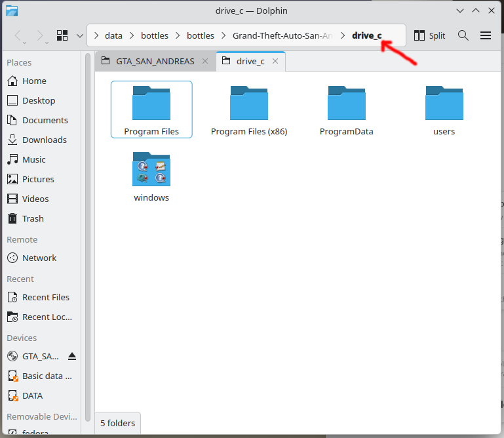Viewport: 504px width, 438px height.
Task: Click 'Grand-Theft-Auto-San-An' breadcrumb
Action: click(282, 35)
